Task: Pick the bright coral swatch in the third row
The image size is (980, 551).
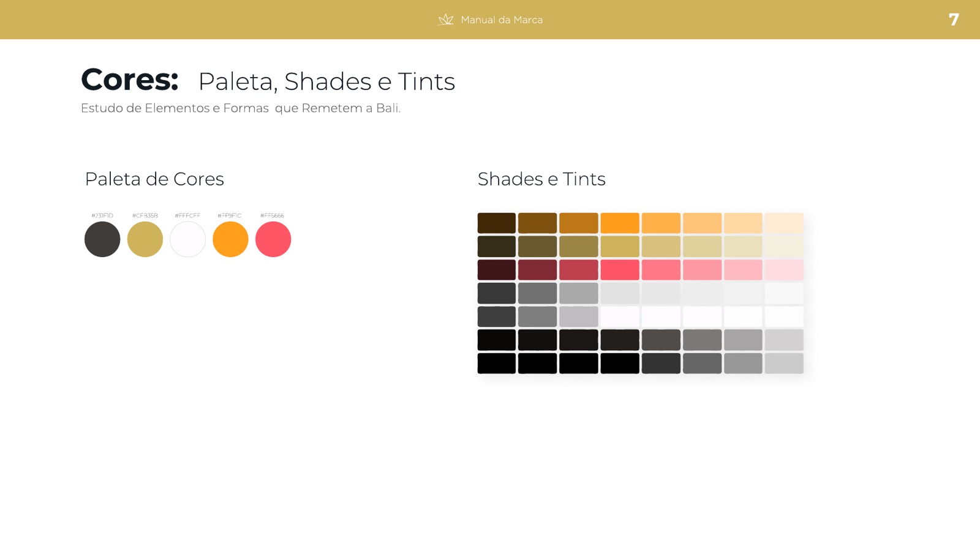Action: click(x=620, y=269)
